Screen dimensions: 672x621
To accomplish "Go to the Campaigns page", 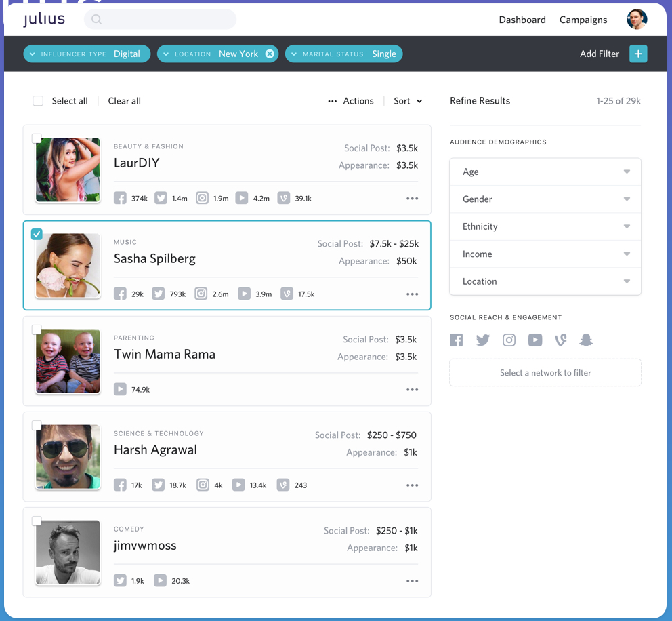I will 583,20.
